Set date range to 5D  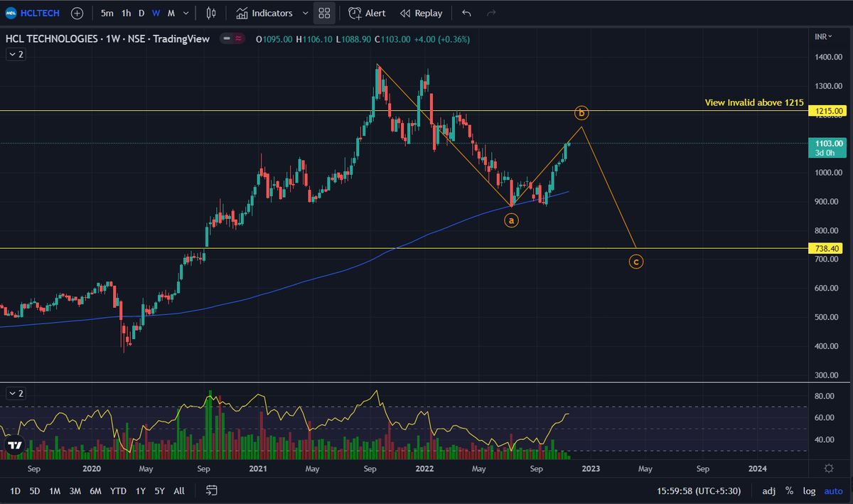pyautogui.click(x=35, y=490)
